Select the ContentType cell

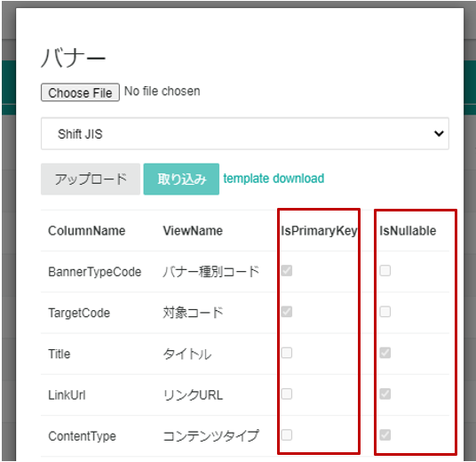pyautogui.click(x=82, y=436)
